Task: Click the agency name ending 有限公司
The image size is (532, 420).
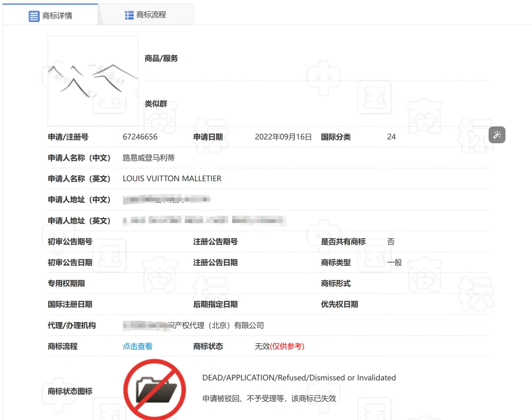Action: tap(194, 325)
